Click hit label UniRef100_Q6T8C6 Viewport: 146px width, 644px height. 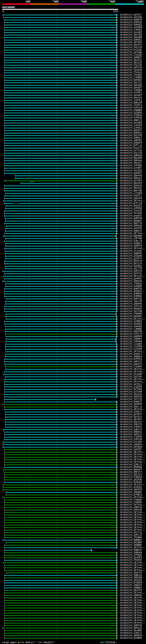click(x=131, y=42)
